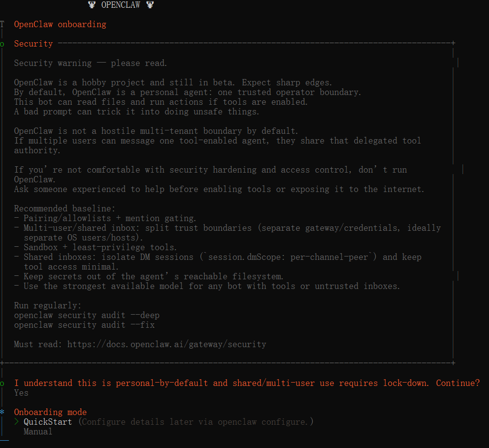The image size is (489, 448).
Task: Click the 'openclaw security audit --deep' command
Action: click(x=87, y=315)
